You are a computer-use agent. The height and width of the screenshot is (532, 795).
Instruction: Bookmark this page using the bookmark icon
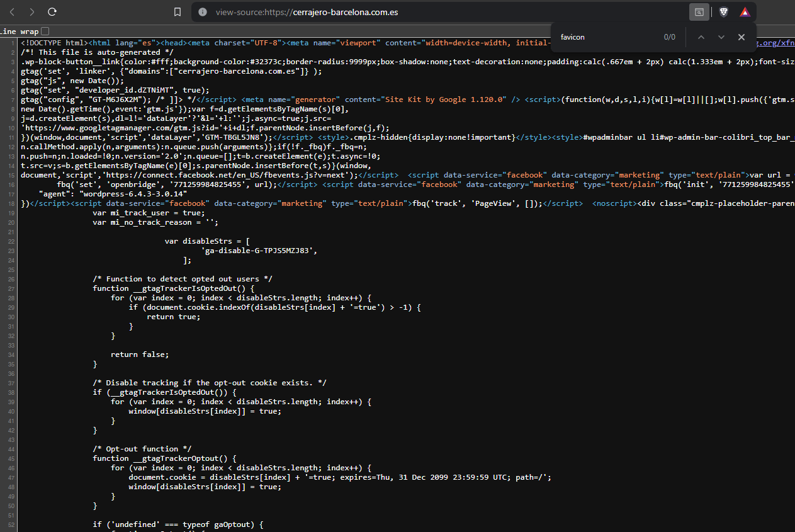178,12
